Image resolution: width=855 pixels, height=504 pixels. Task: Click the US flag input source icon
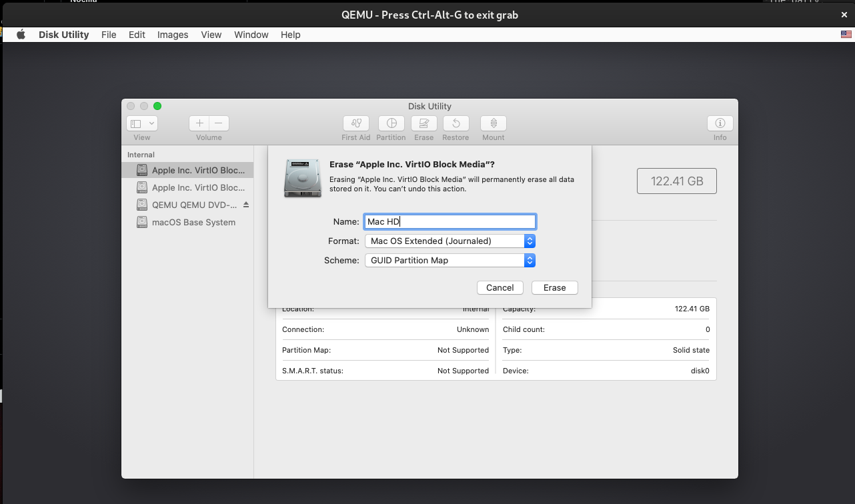(x=846, y=35)
